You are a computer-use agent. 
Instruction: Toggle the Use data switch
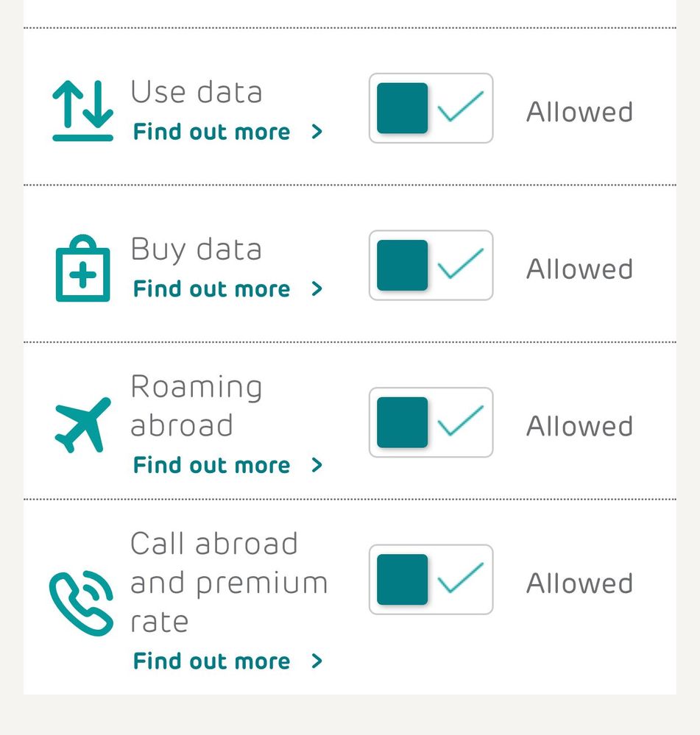tap(431, 108)
